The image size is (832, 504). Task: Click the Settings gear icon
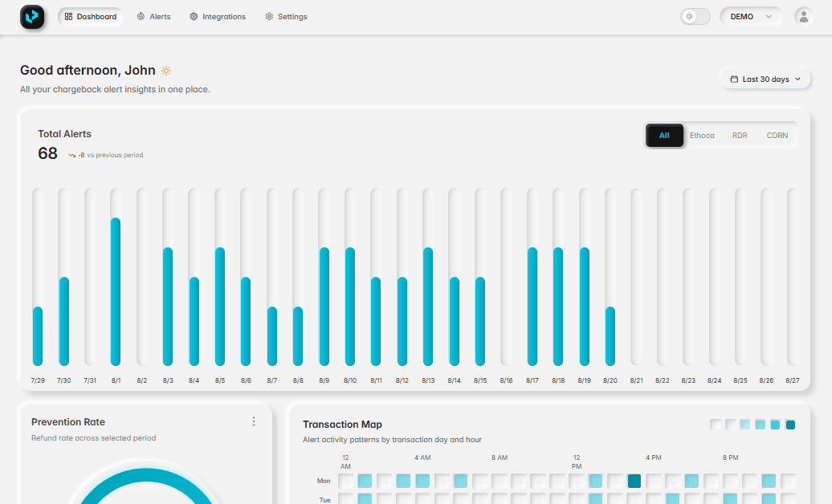(x=269, y=17)
